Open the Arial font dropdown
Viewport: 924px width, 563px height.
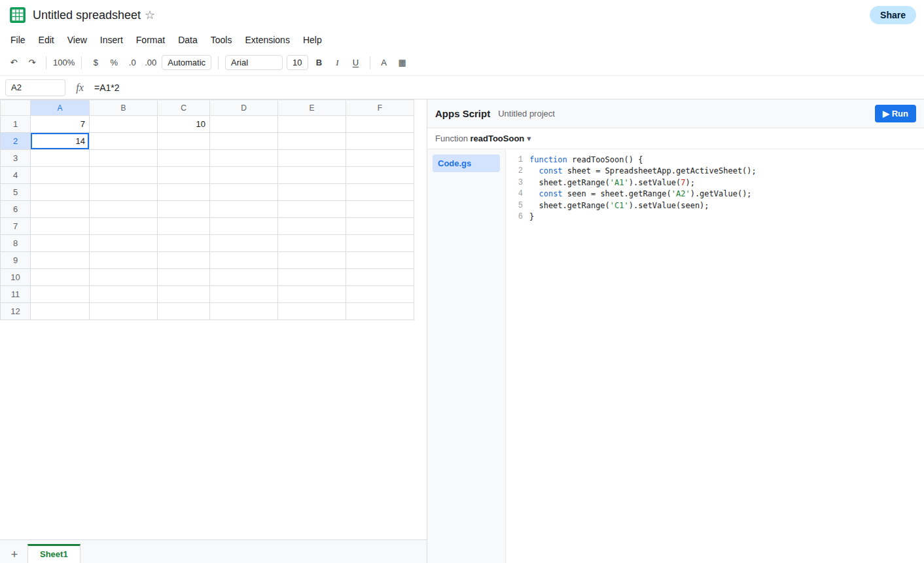pos(254,63)
